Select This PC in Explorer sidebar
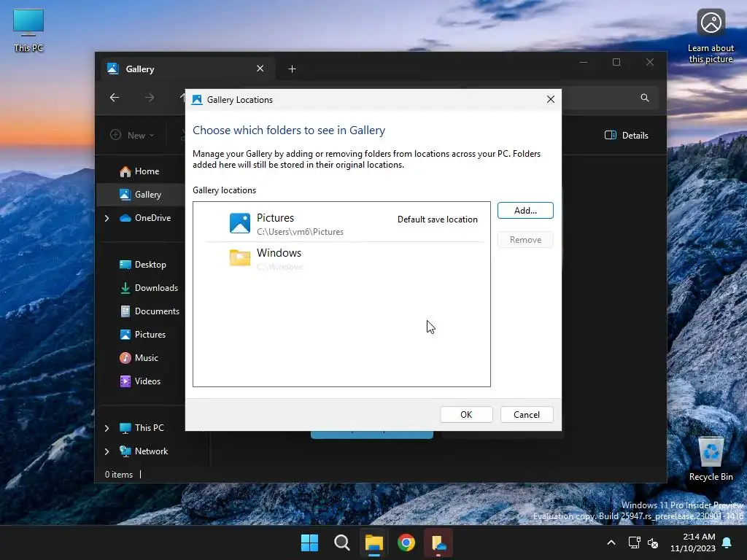 point(142,428)
